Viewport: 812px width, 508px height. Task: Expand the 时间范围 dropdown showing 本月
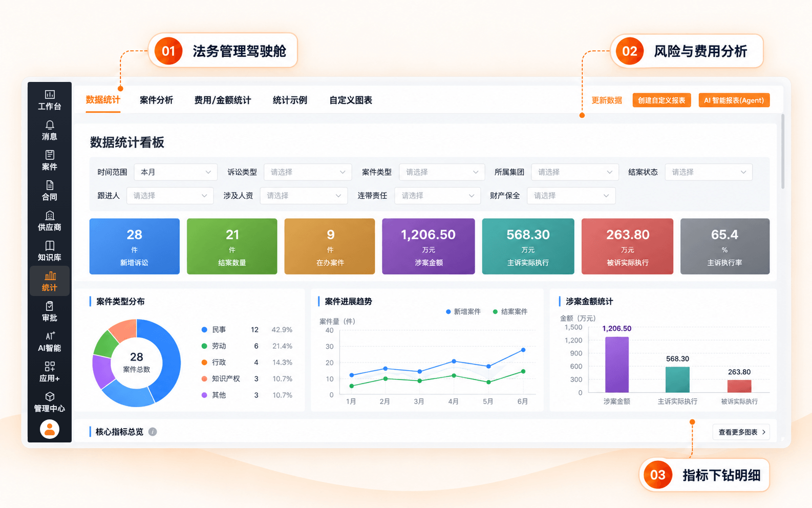176,172
